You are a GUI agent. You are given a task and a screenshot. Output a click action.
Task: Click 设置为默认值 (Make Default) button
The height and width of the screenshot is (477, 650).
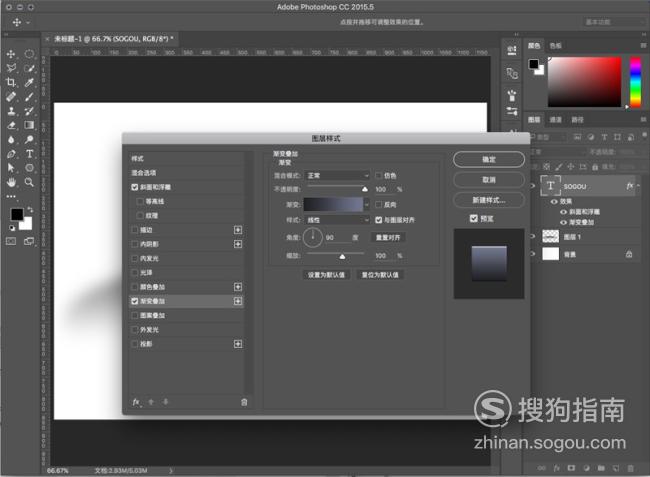click(x=326, y=275)
